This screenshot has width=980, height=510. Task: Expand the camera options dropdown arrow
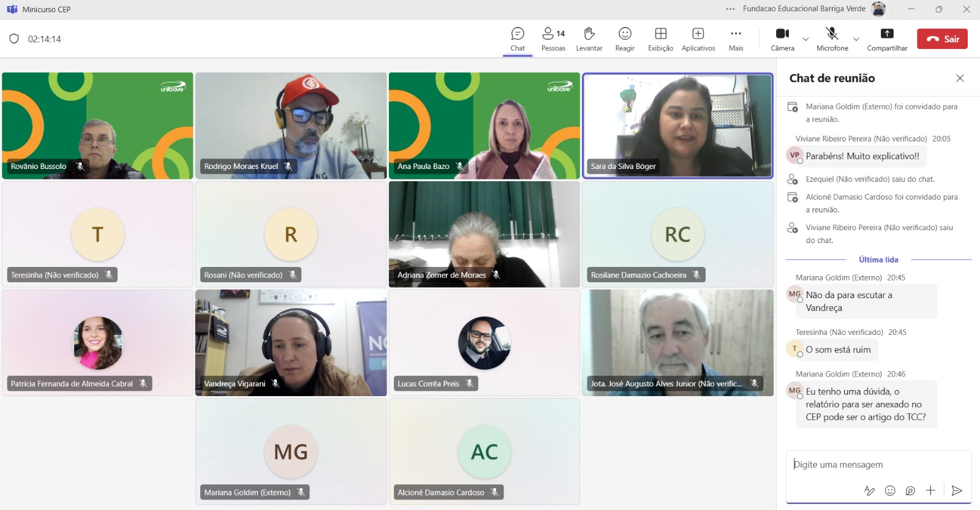click(x=805, y=39)
